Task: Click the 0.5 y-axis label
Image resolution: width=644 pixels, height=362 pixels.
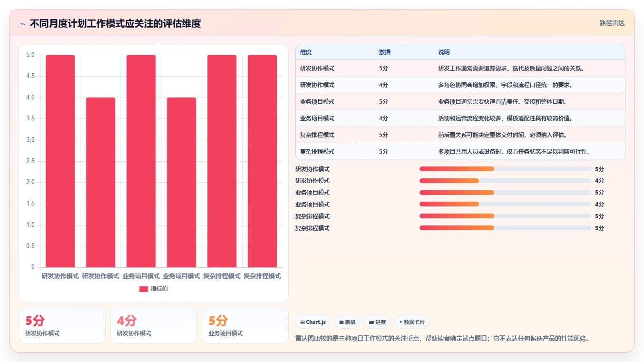Action: (x=30, y=246)
